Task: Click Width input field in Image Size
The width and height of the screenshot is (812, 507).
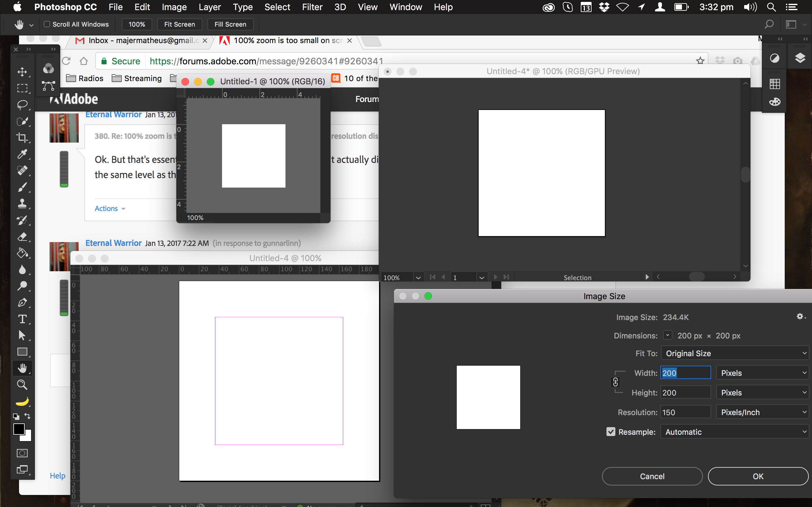Action: click(685, 373)
